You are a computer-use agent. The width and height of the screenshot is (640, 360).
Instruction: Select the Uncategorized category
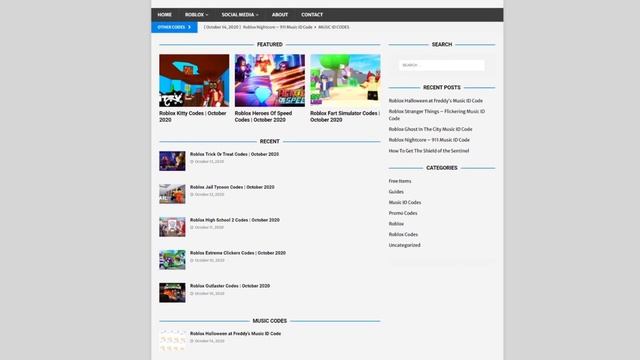[404, 245]
